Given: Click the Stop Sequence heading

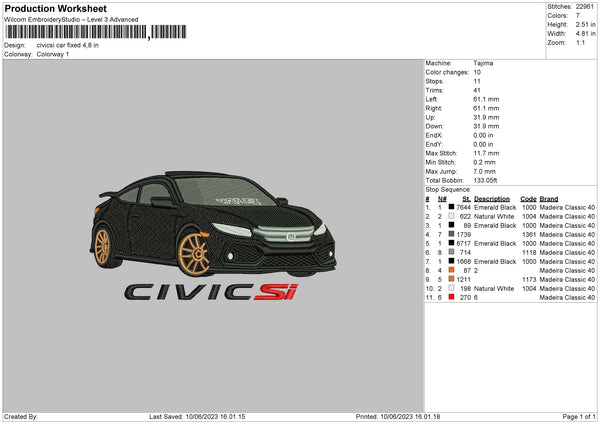Looking at the screenshot, I should coord(448,190).
